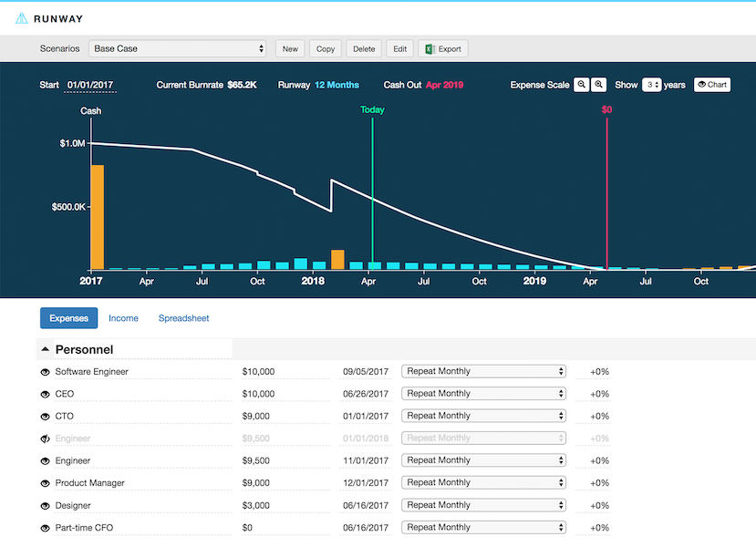
Task: Change the Show years stepper value
Action: (651, 85)
